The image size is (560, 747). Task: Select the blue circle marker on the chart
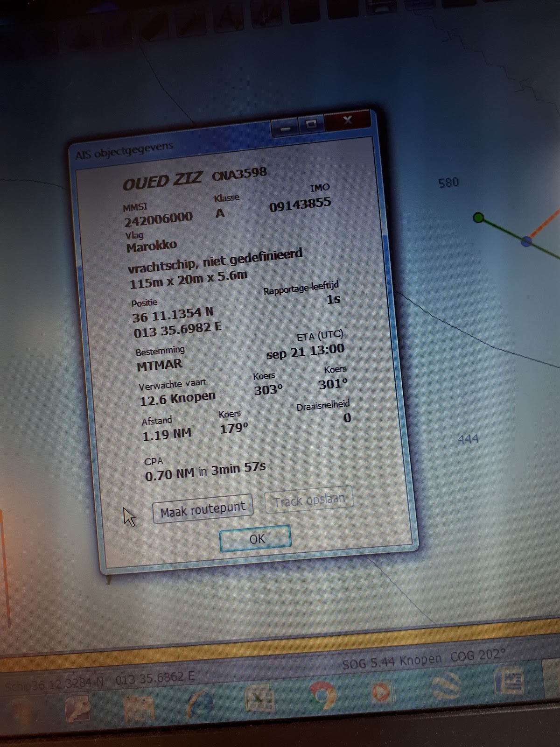[526, 241]
